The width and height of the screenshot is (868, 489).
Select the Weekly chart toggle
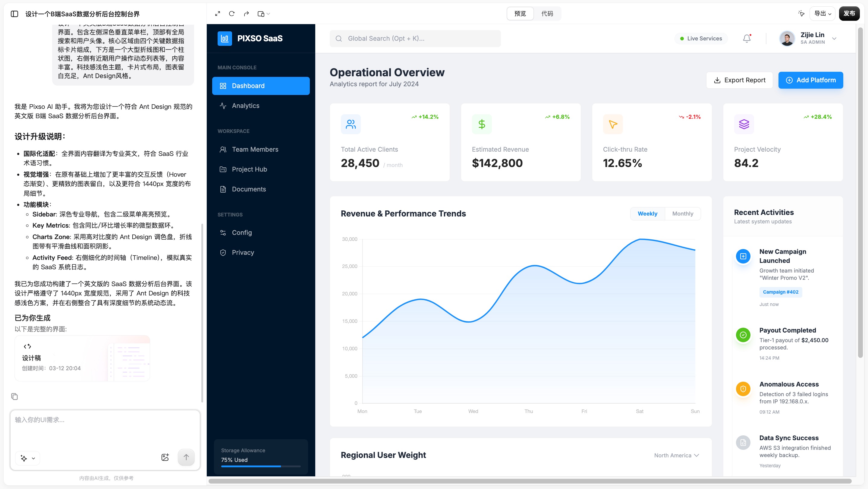click(x=648, y=214)
